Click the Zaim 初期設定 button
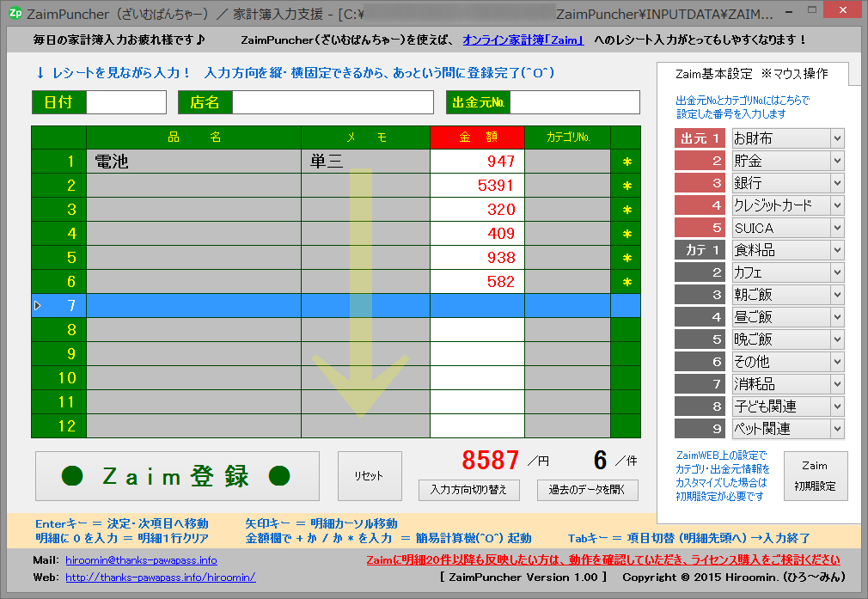Viewport: 868px width, 599px height. click(816, 476)
